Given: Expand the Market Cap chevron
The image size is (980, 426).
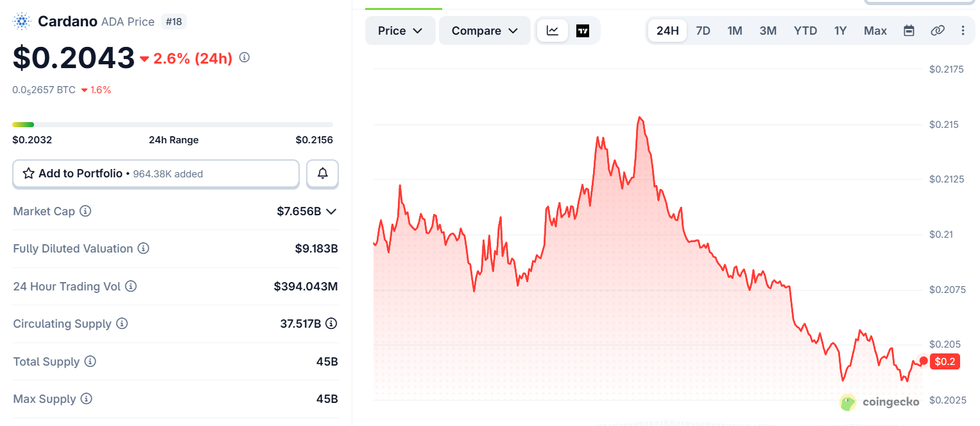Looking at the screenshot, I should 331,211.
